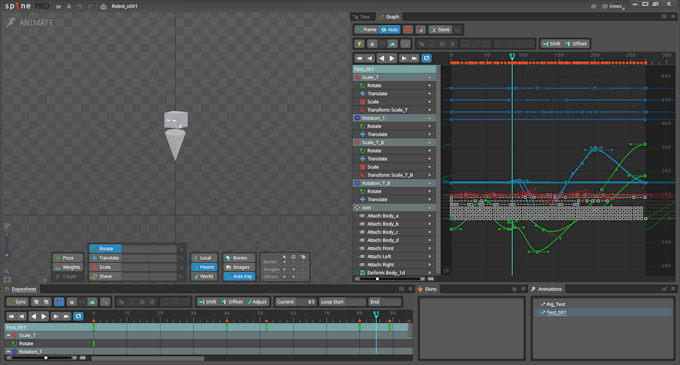
Task: Select the Local axes option
Action: coord(204,258)
